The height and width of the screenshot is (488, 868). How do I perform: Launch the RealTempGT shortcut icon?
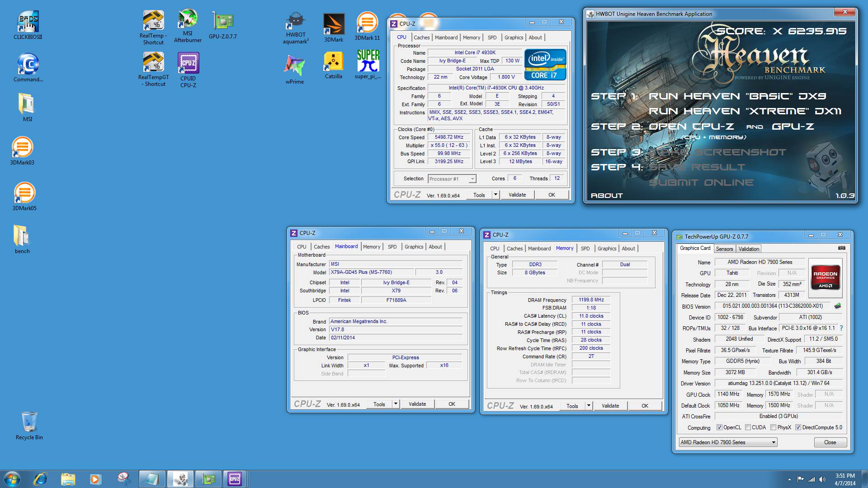click(153, 69)
